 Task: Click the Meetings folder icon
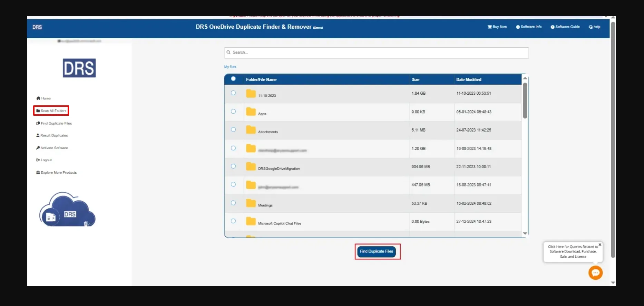coord(251,203)
